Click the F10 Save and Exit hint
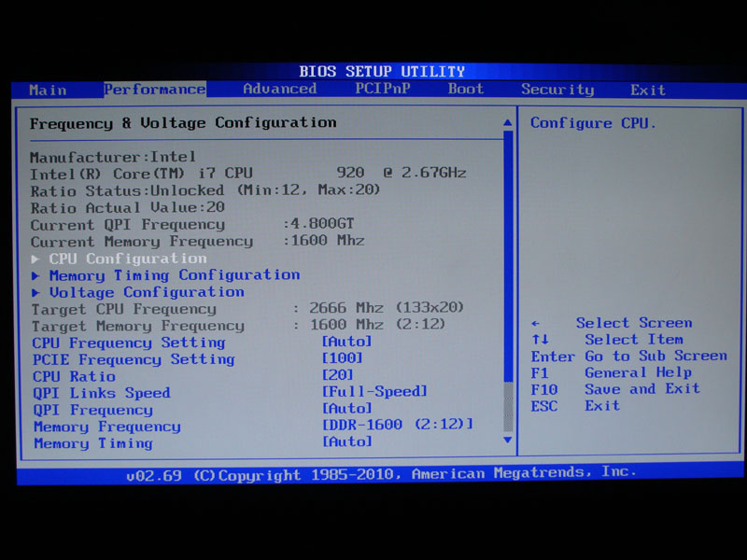 coord(615,389)
